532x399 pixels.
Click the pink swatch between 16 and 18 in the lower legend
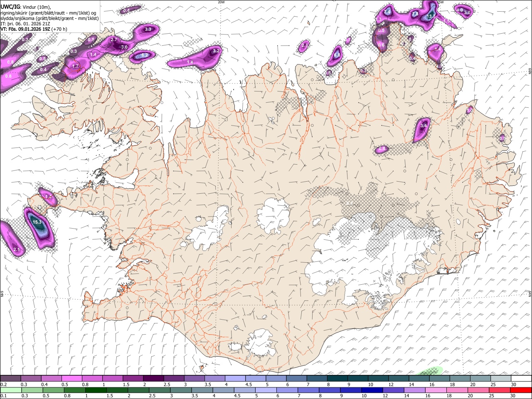tap(436, 390)
